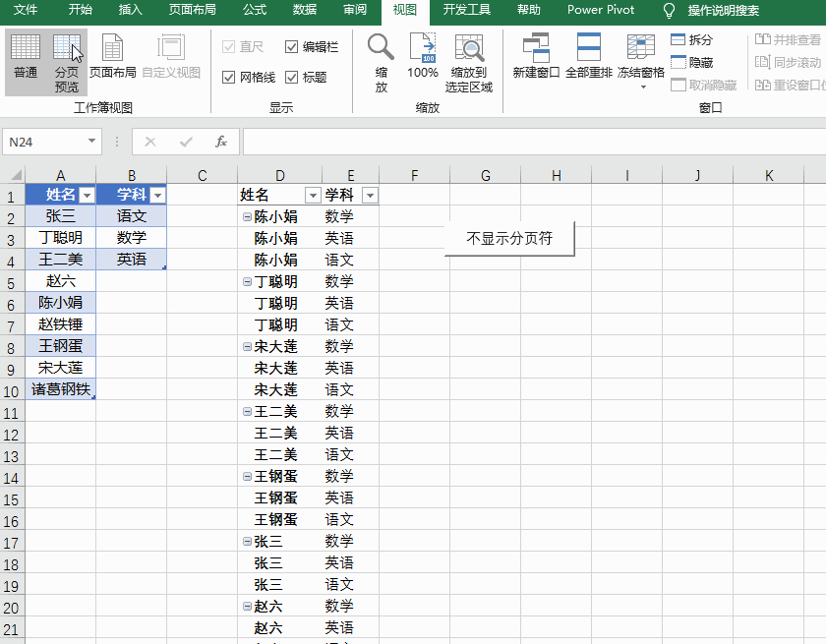Open pivot filter dropdown for D1 姓名
This screenshot has height=644, width=826.
[x=313, y=196]
